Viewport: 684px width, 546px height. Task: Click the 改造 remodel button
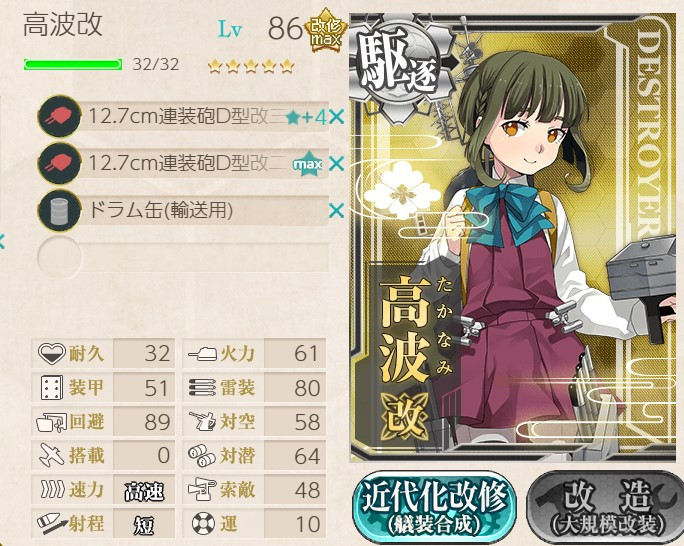point(605,507)
